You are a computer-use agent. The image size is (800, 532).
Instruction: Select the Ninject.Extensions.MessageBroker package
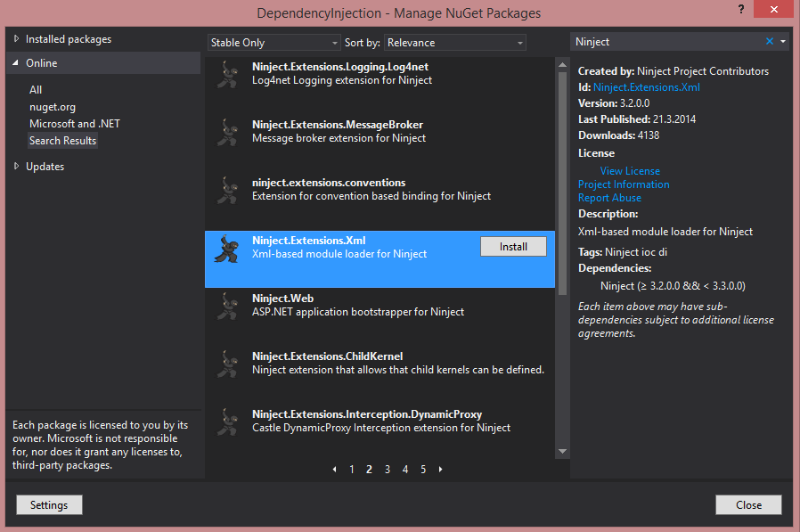[380, 144]
